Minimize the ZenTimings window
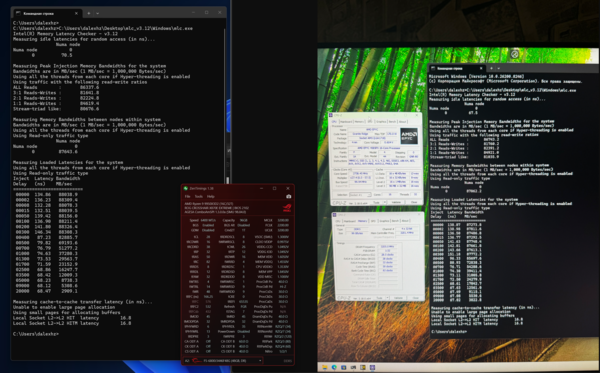Viewport: 600px width, 373px height. tap(262, 188)
